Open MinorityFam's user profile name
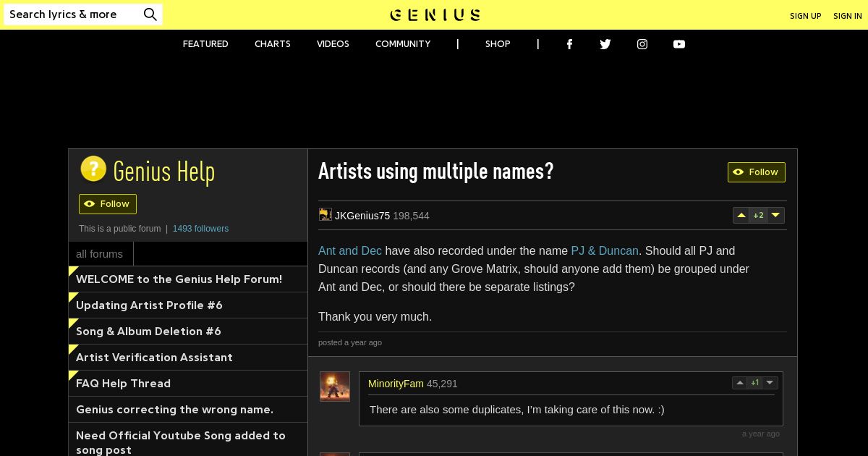Image resolution: width=868 pixels, height=456 pixels. tap(396, 384)
